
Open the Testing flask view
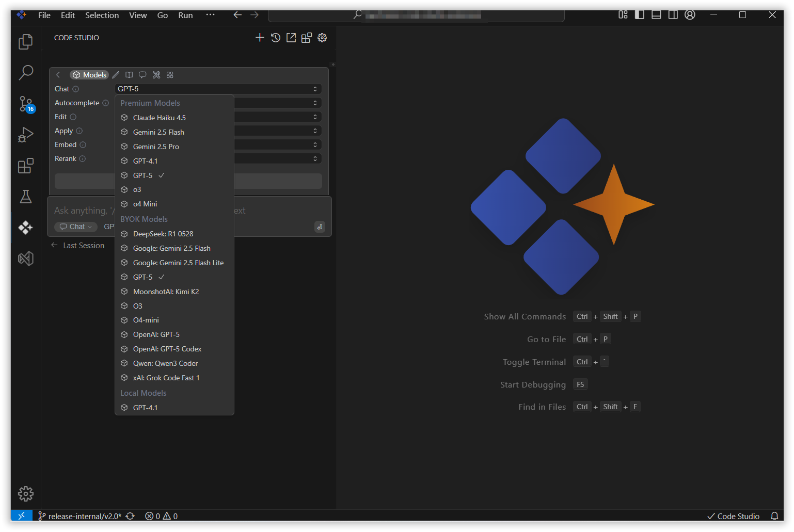25,197
